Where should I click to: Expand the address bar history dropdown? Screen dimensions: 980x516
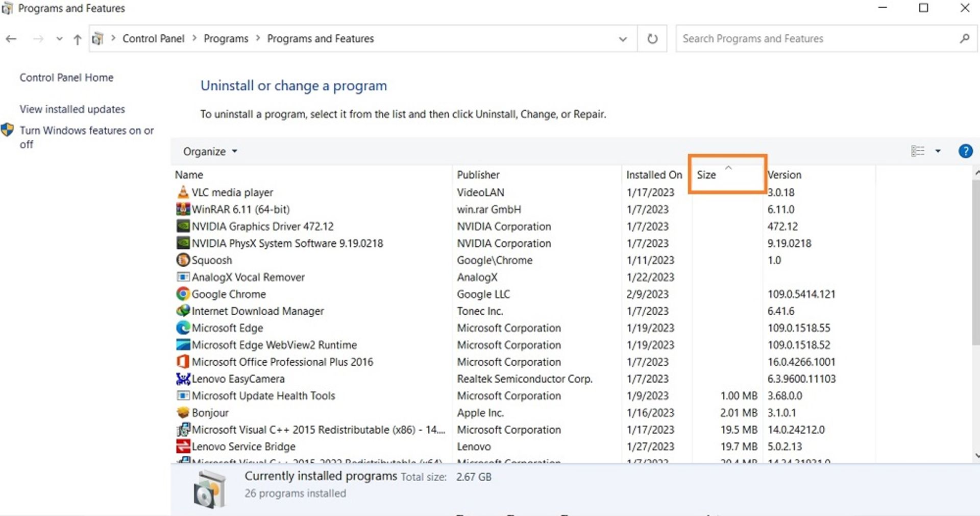(622, 39)
